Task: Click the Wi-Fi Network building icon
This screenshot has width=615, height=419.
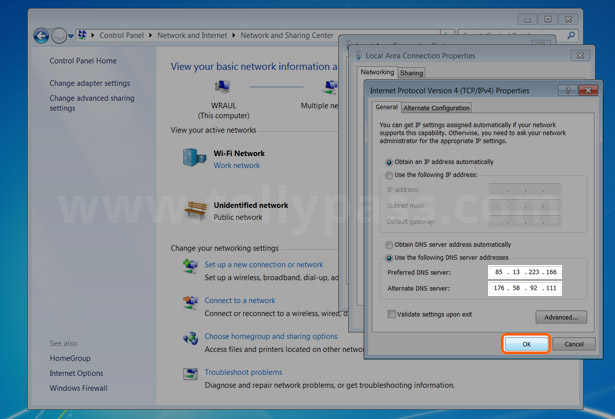Action: [x=194, y=157]
